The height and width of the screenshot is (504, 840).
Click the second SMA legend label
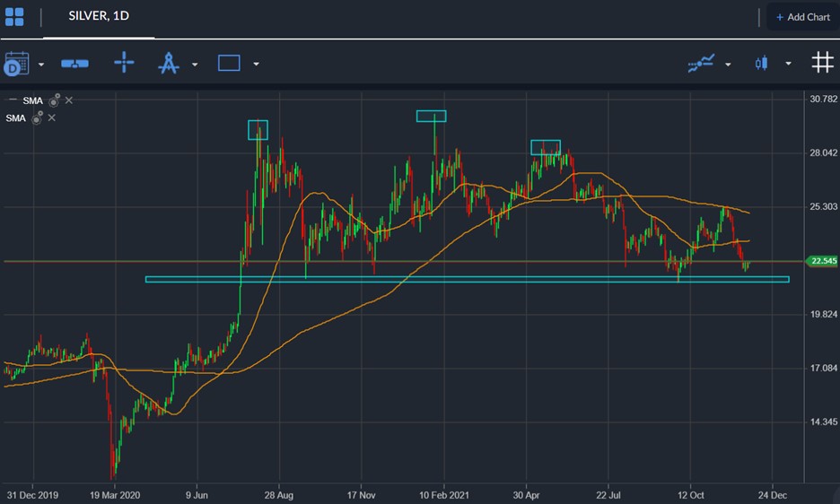15,118
